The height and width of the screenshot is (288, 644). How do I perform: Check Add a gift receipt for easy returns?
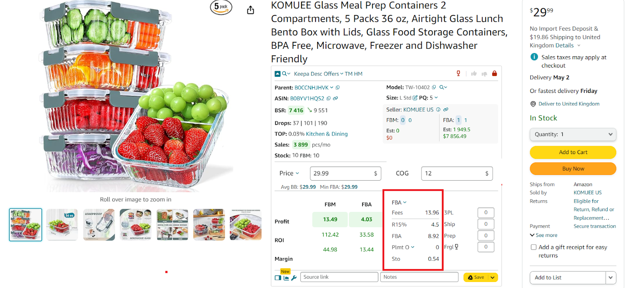coord(533,247)
